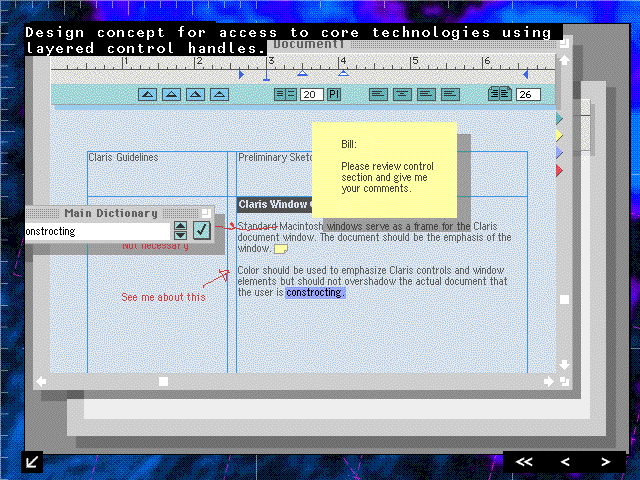The width and height of the screenshot is (640, 480).
Task: Click the vertical scrollbar up arrow
Action: [x=564, y=60]
